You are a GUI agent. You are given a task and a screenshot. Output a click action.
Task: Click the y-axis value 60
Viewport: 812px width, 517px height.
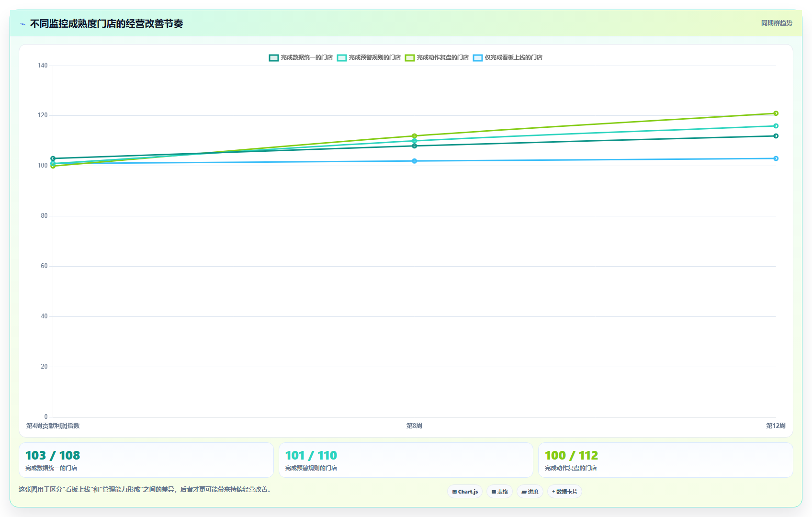point(44,266)
